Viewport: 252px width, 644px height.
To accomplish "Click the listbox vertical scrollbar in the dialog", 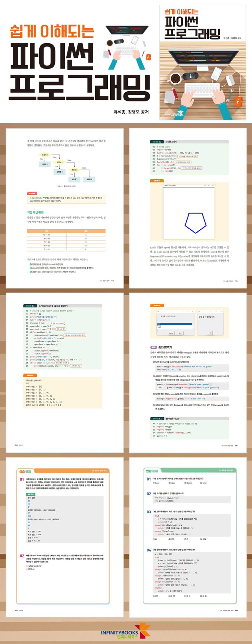I will (193, 326).
